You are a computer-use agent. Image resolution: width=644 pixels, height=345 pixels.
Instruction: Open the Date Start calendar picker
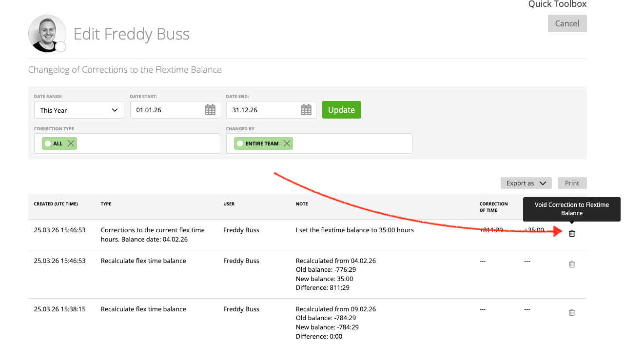(x=210, y=110)
